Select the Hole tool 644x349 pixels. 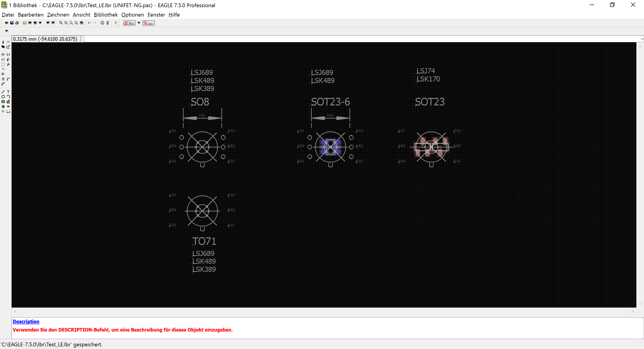(x=3, y=112)
